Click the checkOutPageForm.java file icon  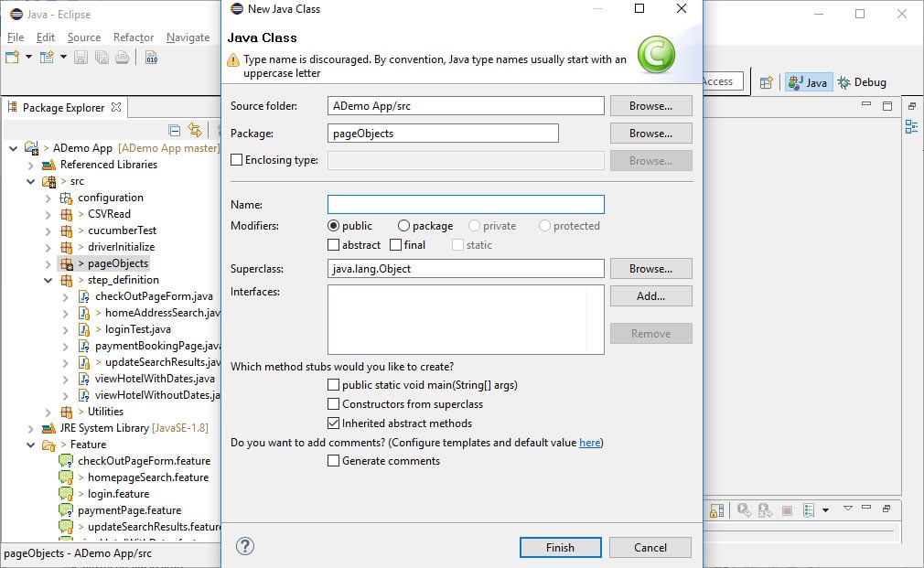(84, 296)
